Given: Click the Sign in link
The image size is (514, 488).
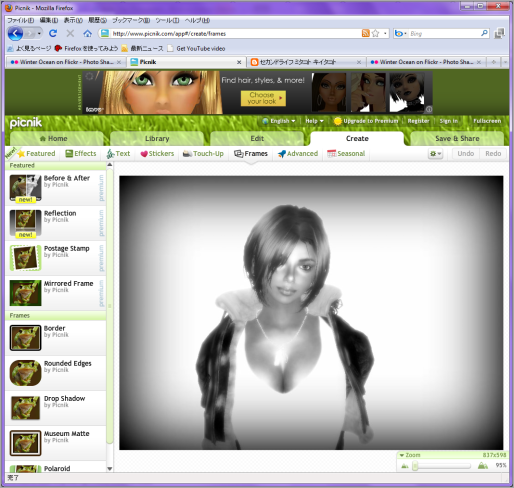Looking at the screenshot, I should [x=448, y=121].
